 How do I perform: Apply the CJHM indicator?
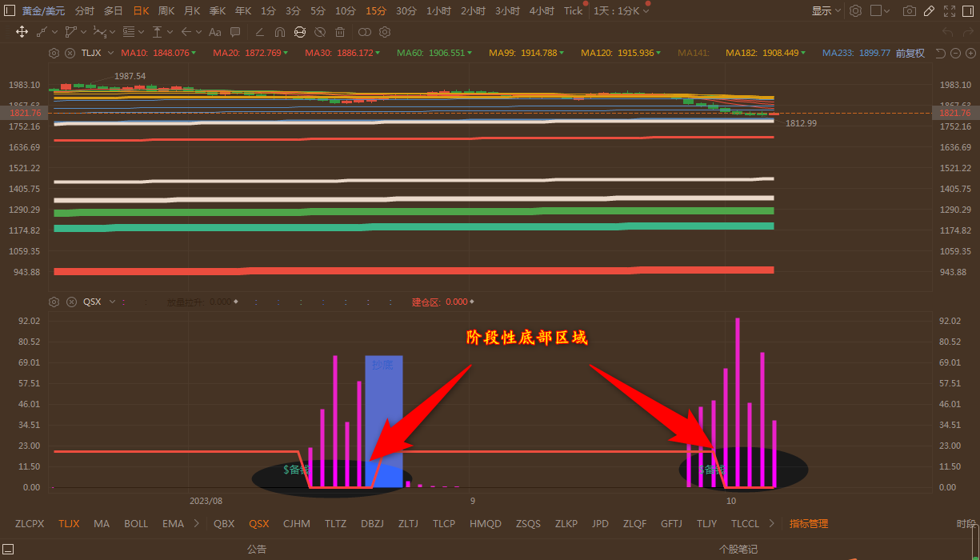297,524
